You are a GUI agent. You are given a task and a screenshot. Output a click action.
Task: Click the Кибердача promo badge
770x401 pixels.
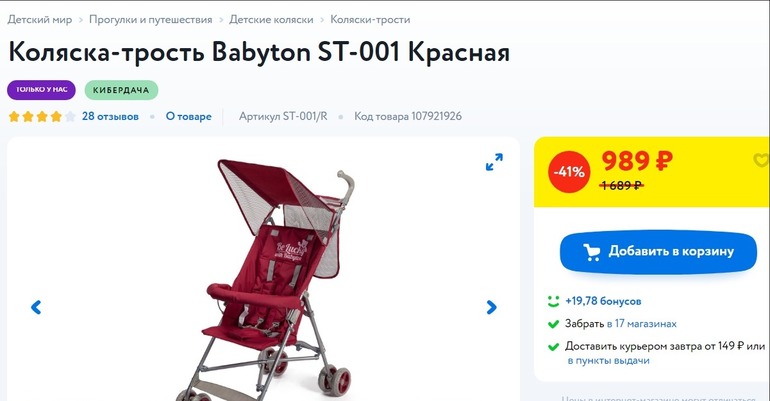(x=121, y=90)
